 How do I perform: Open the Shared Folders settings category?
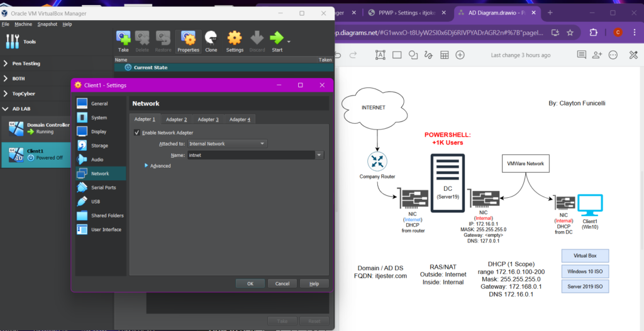(100, 215)
